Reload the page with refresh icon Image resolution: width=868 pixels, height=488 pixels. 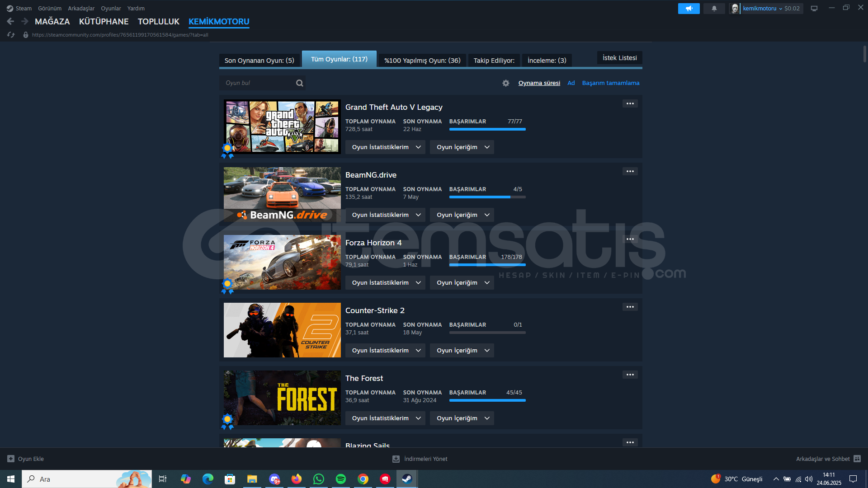(11, 35)
